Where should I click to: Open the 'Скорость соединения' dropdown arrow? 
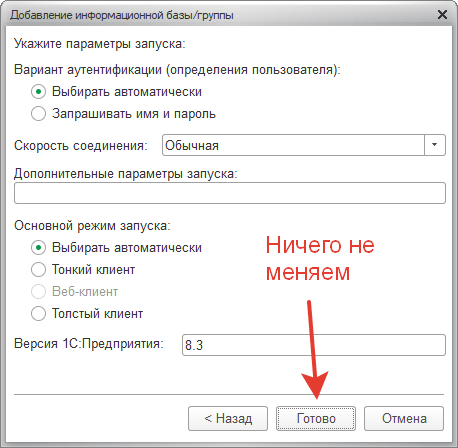click(x=435, y=145)
